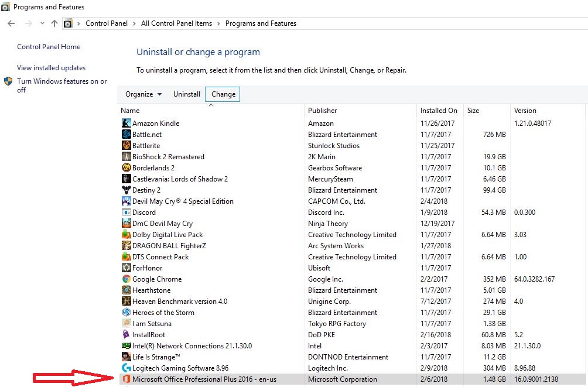Click publisher 'Tokyo RPG Factory'
588x387 pixels.
coord(337,324)
